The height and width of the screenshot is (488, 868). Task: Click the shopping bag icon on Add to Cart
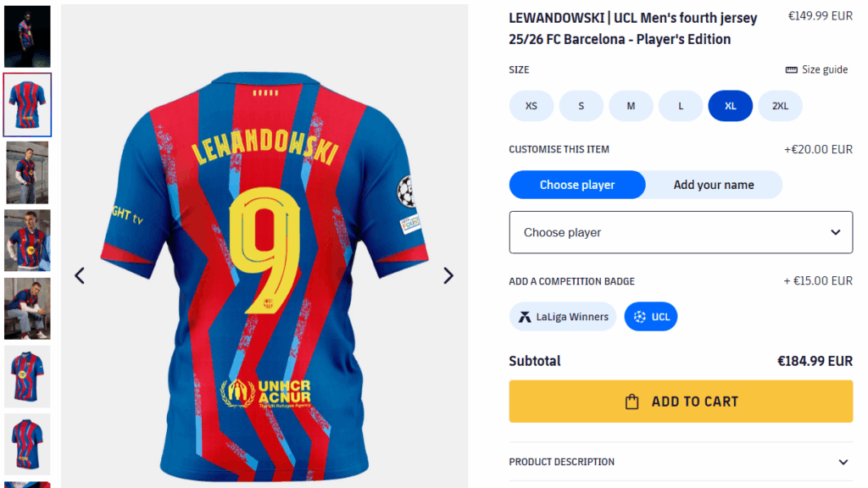click(632, 402)
